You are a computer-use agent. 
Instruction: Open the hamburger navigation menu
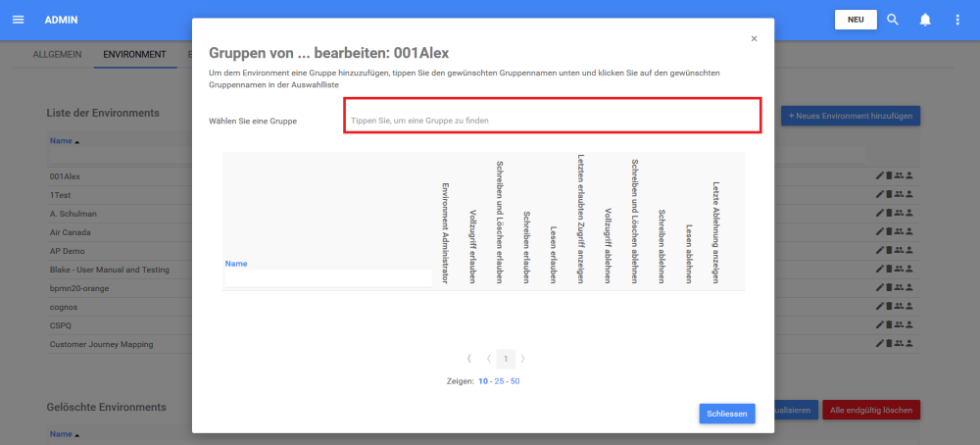tap(18, 20)
